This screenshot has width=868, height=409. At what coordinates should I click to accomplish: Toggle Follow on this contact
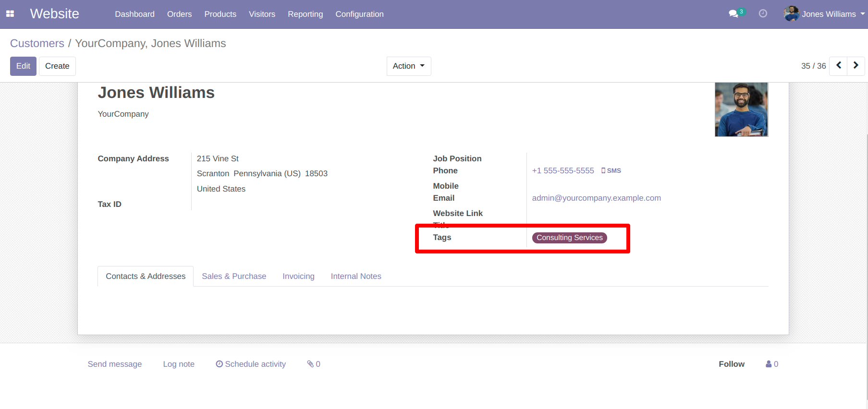click(731, 364)
